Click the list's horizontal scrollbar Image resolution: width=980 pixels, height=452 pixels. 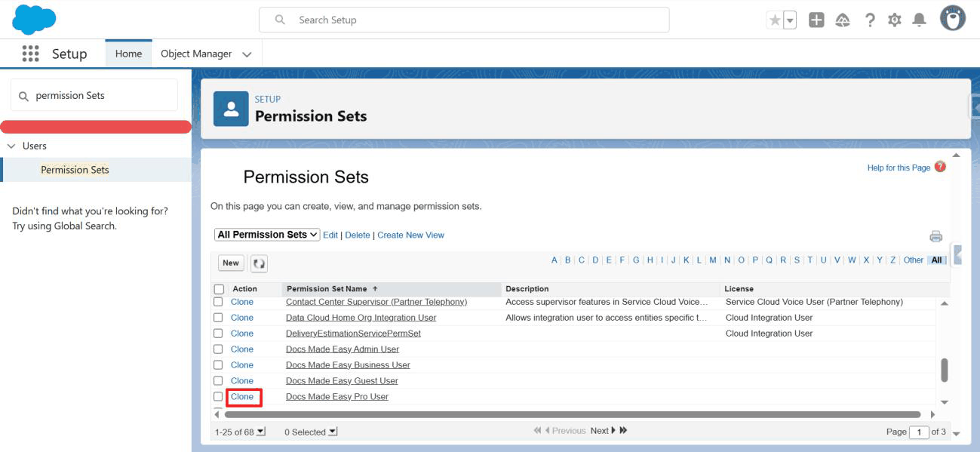pyautogui.click(x=573, y=414)
